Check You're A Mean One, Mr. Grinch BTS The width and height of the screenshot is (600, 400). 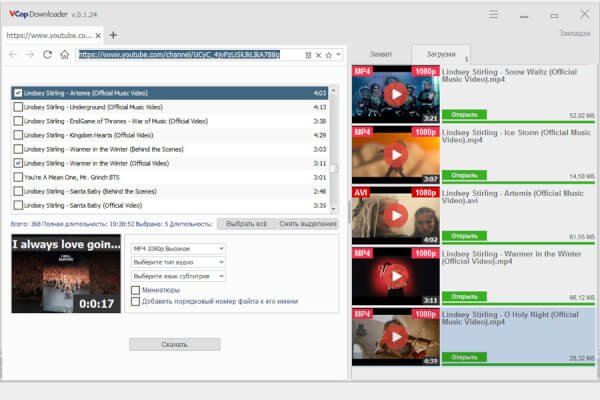(18, 177)
